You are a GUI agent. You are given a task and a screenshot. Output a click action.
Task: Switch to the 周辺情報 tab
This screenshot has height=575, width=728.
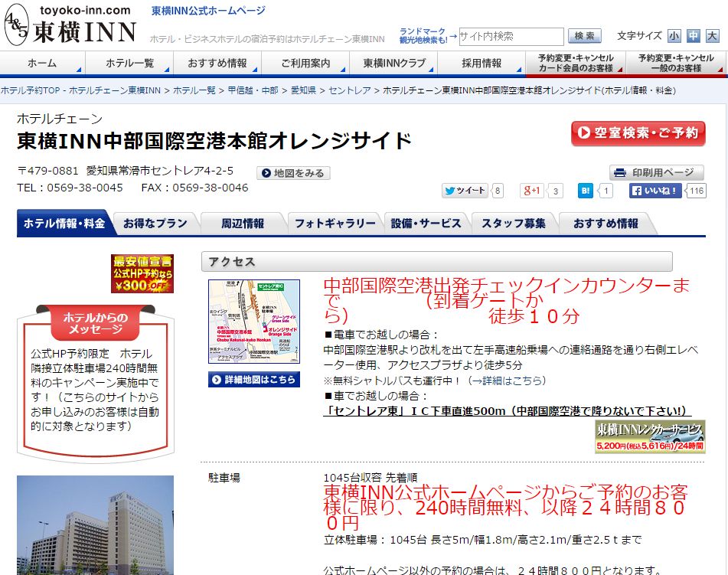(243, 224)
